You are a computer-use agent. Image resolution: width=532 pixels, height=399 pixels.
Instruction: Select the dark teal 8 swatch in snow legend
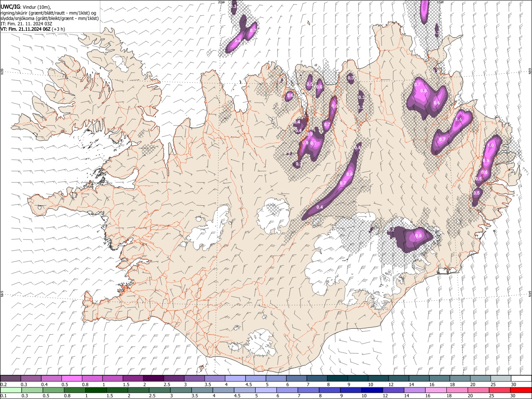coord(337,378)
